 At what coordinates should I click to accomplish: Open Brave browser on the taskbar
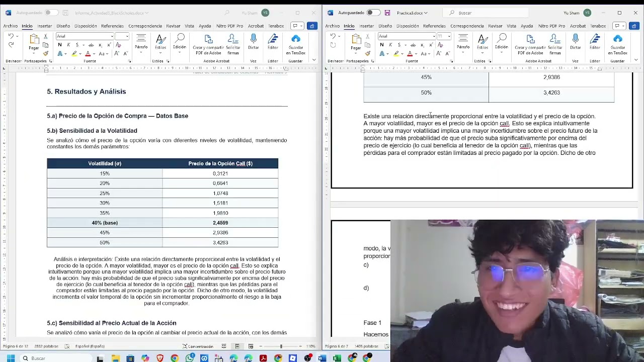[160, 358]
